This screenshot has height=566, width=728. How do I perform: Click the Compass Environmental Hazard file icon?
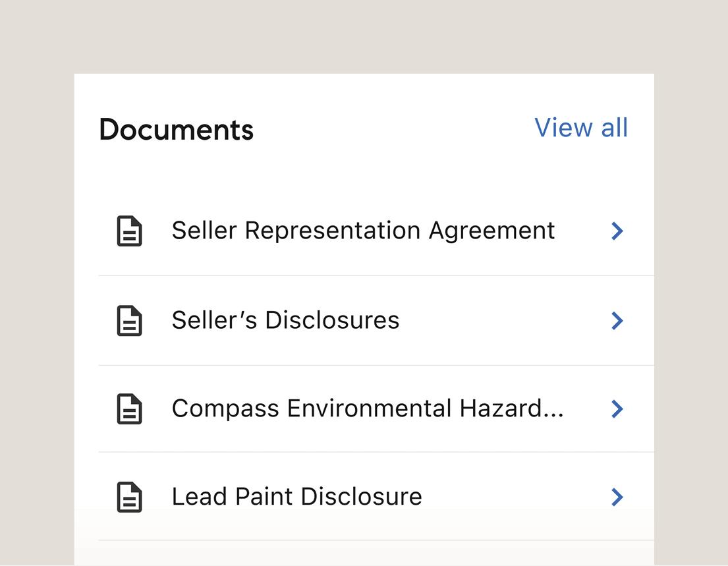click(129, 409)
